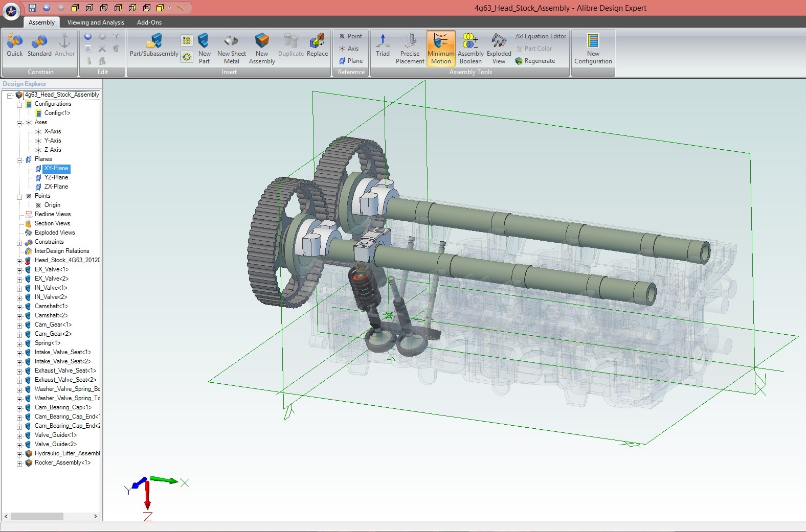Open the Add-Ons tab

coord(149,22)
